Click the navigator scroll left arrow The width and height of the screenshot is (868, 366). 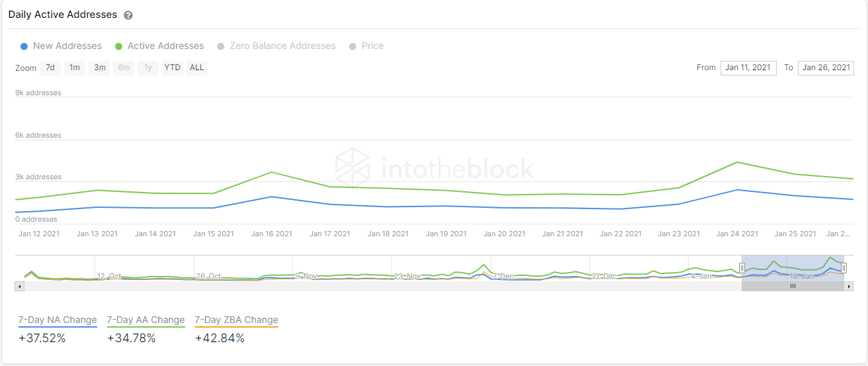20,287
